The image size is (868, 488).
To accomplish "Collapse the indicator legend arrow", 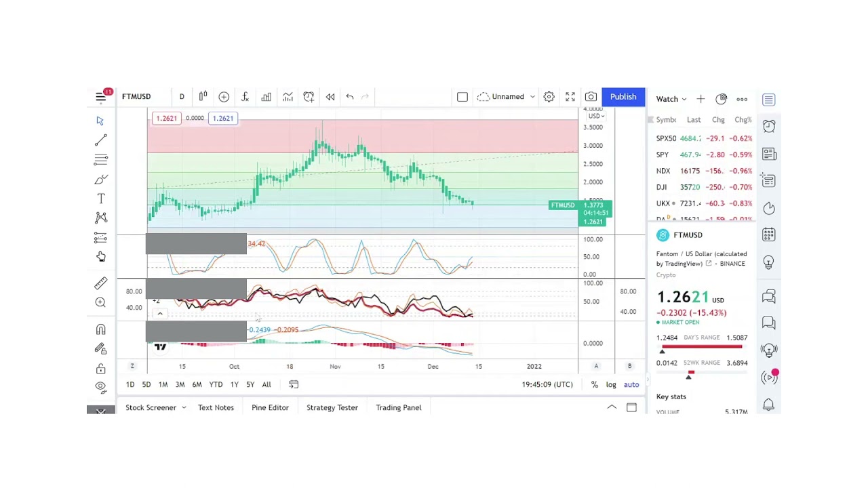I will pyautogui.click(x=160, y=314).
